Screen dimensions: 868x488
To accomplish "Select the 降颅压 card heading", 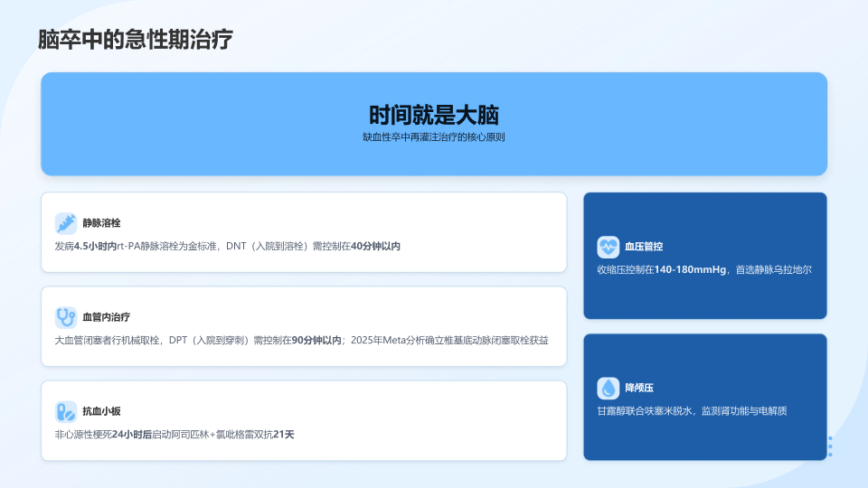I will point(639,388).
